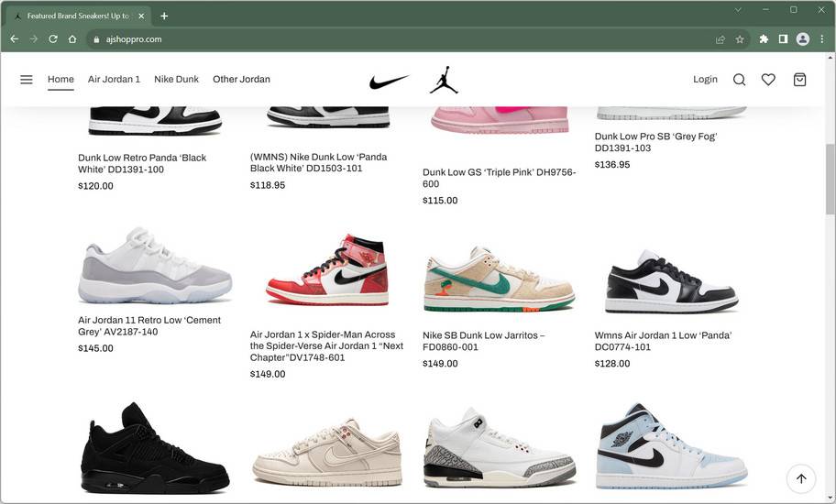Open the wishlist heart icon
The width and height of the screenshot is (836, 504).
(x=768, y=80)
